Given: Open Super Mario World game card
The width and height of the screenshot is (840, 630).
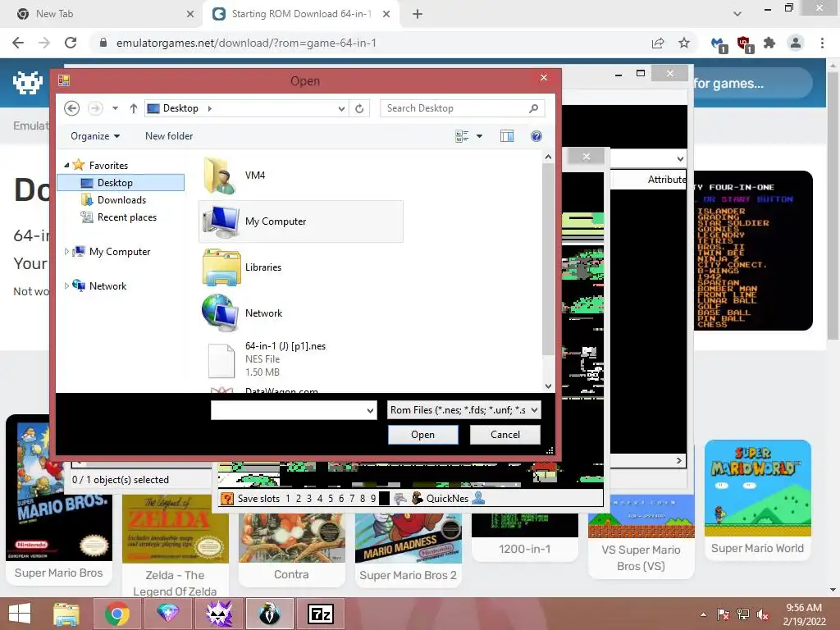Looking at the screenshot, I should click(757, 500).
